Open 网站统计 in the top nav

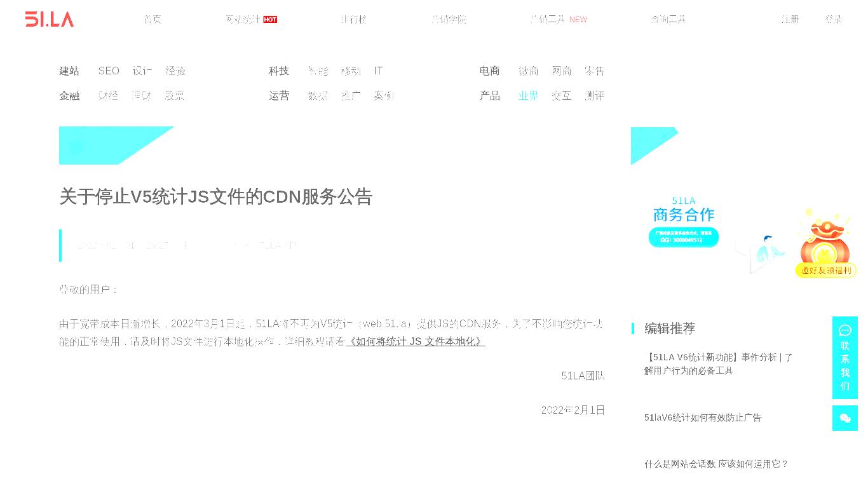[242, 19]
